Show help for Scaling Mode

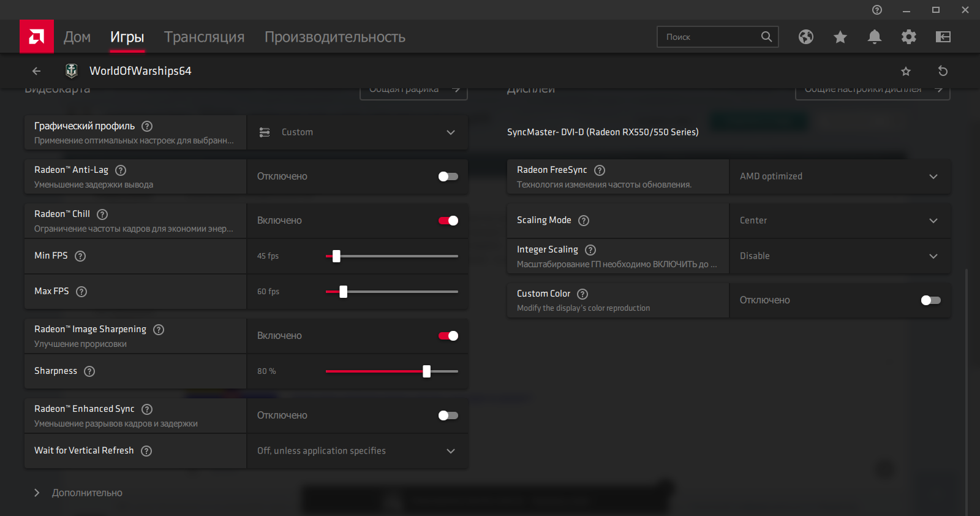[x=584, y=221]
